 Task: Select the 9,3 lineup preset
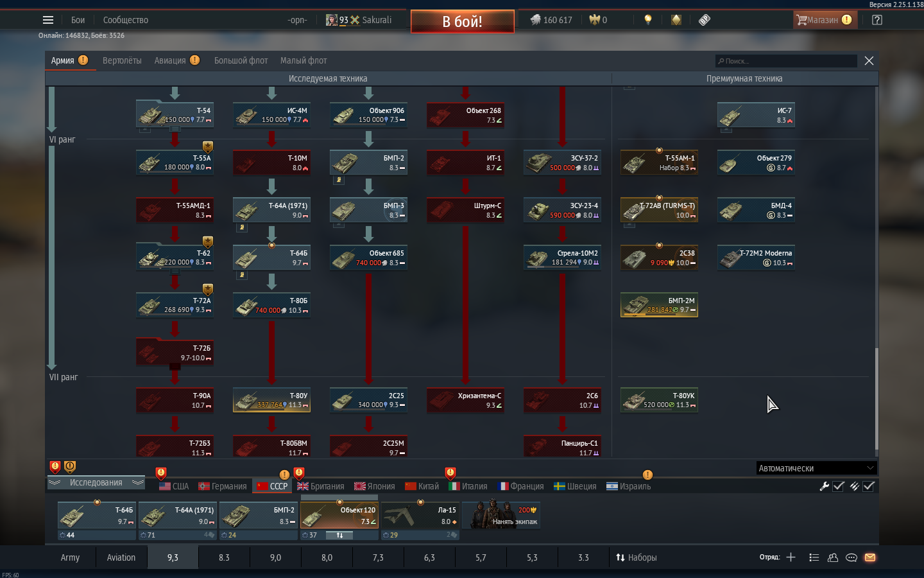[x=173, y=557]
